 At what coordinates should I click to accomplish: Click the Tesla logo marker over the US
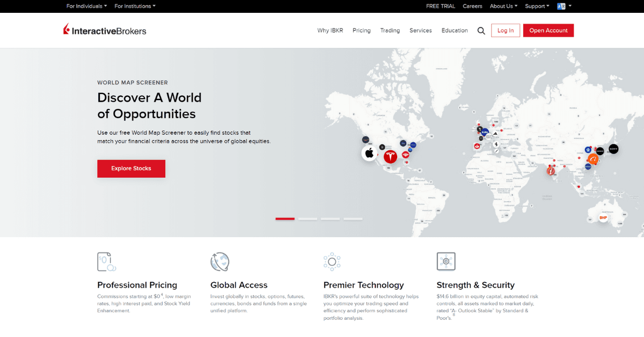coord(390,157)
